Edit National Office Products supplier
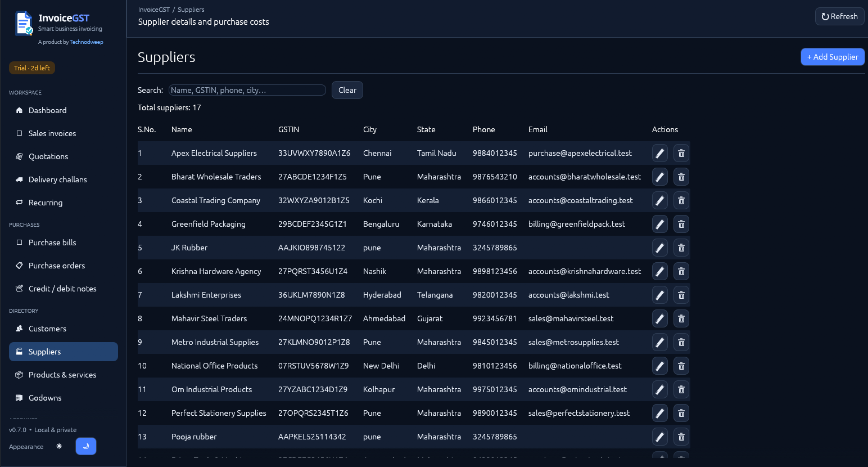868x467 pixels. tap(660, 366)
